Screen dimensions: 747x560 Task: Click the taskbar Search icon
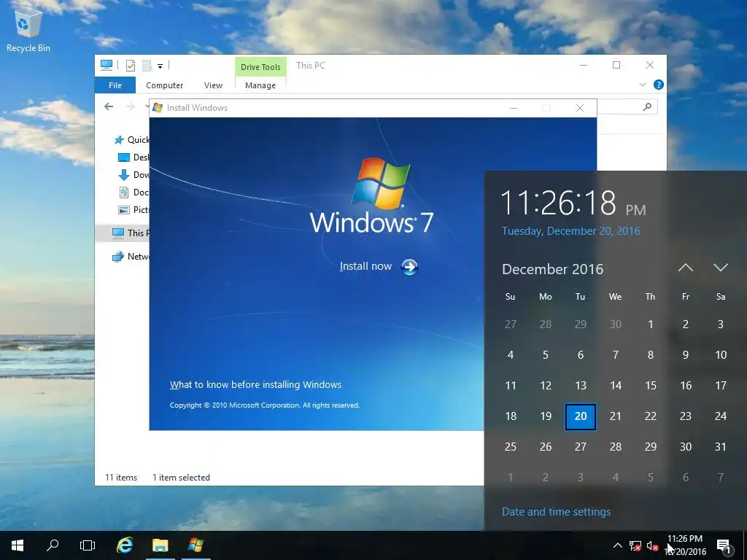53,545
